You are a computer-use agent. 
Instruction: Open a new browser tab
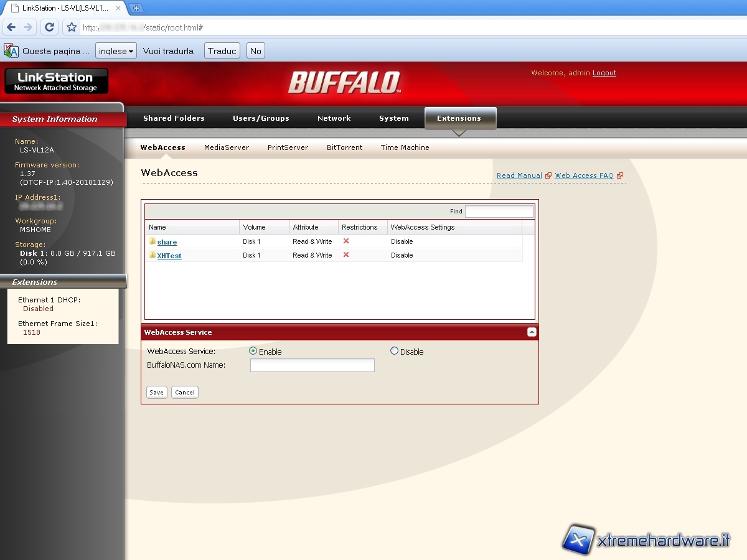137,8
